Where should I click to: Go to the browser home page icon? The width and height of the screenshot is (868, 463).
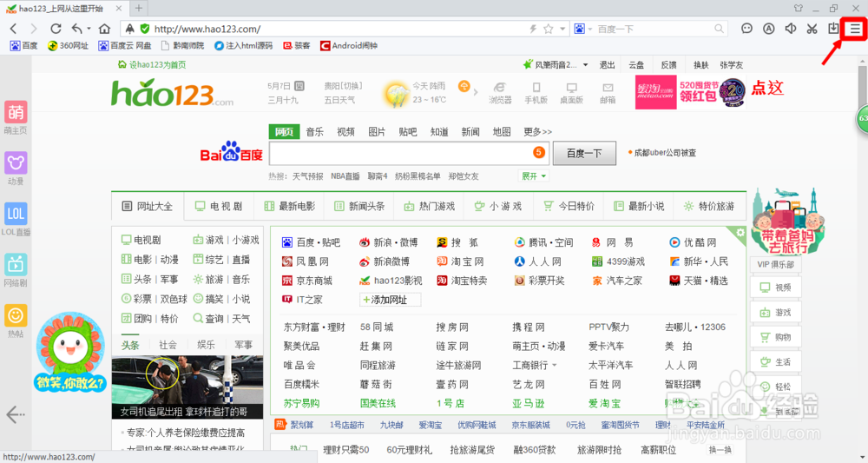pos(104,29)
